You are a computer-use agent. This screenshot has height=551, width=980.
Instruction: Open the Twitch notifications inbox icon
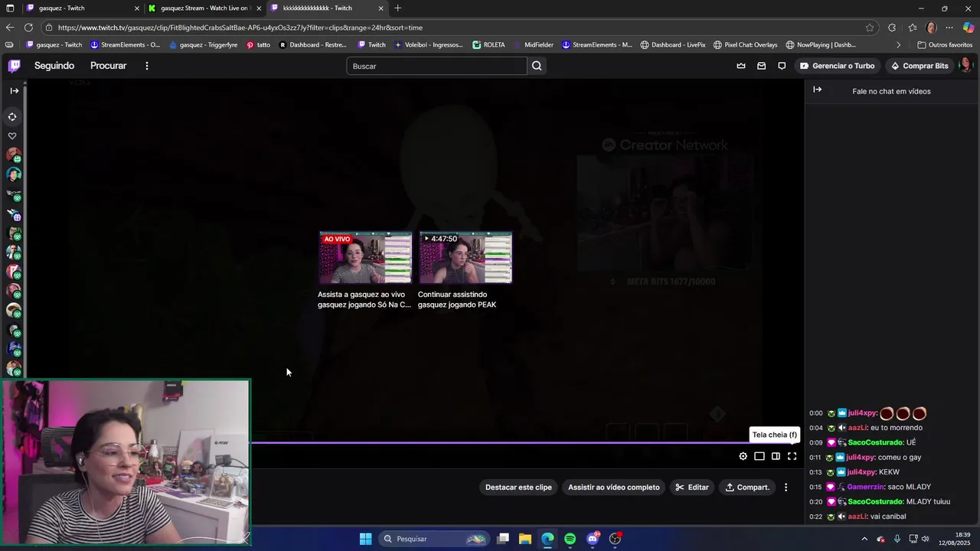coord(761,66)
